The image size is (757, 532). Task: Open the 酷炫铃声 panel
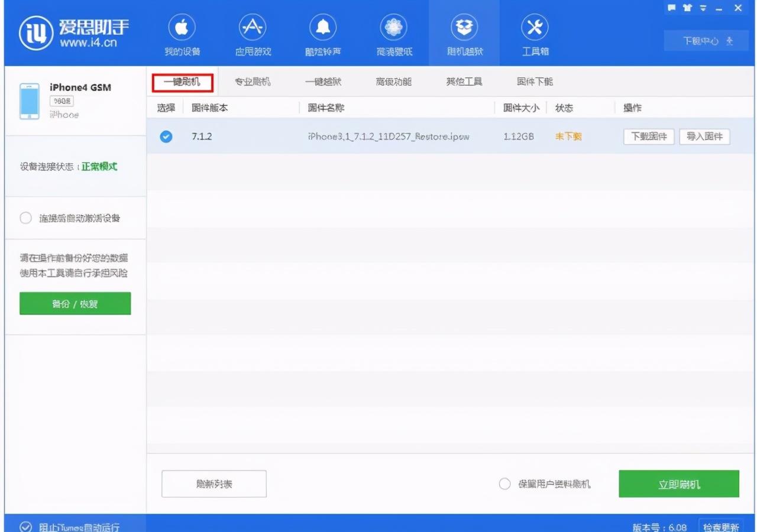(323, 33)
